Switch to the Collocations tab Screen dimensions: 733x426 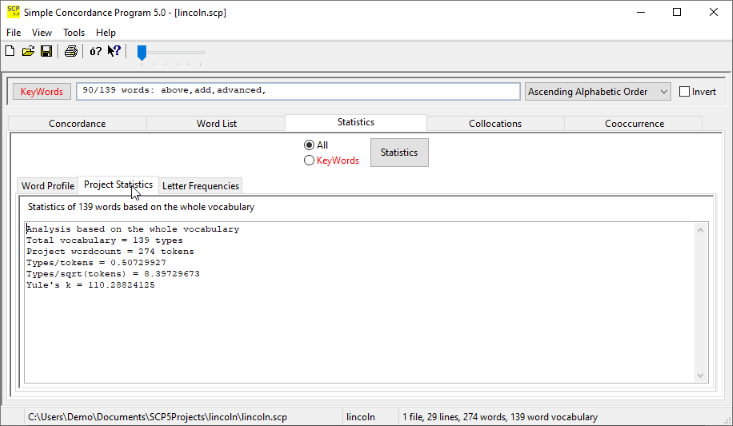click(x=495, y=124)
